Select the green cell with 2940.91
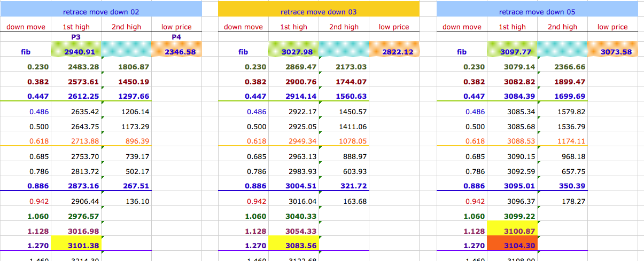Screen dimensions: 644x261 point(76,50)
